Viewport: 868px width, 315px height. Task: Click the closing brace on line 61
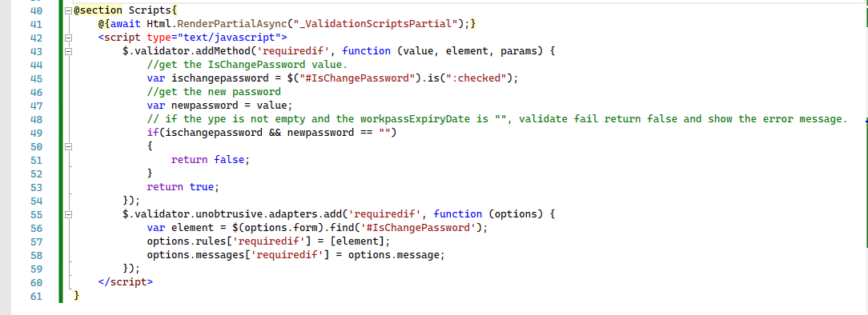point(77,296)
